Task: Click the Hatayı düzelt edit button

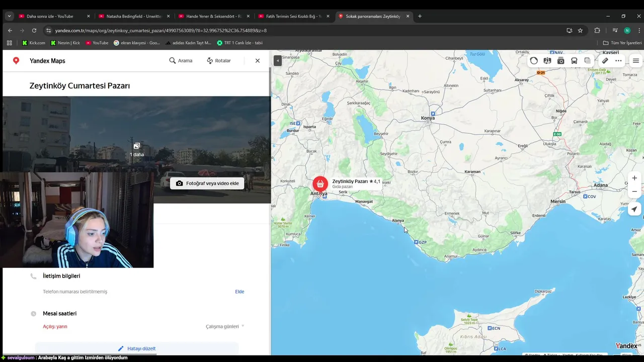Action: (137, 348)
